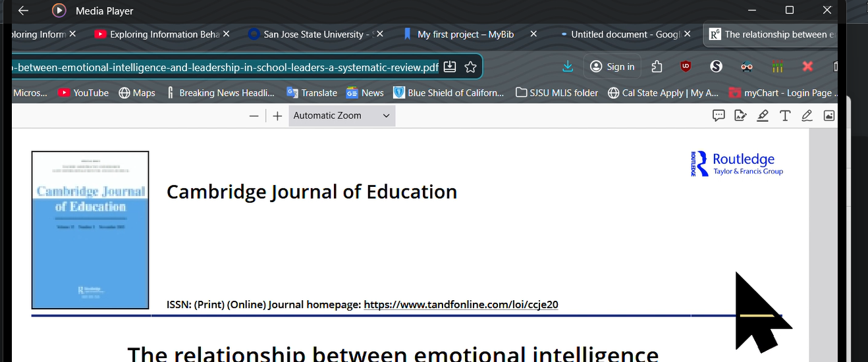Open the Automatic Zoom dropdown
This screenshot has width=868, height=362.
click(342, 116)
